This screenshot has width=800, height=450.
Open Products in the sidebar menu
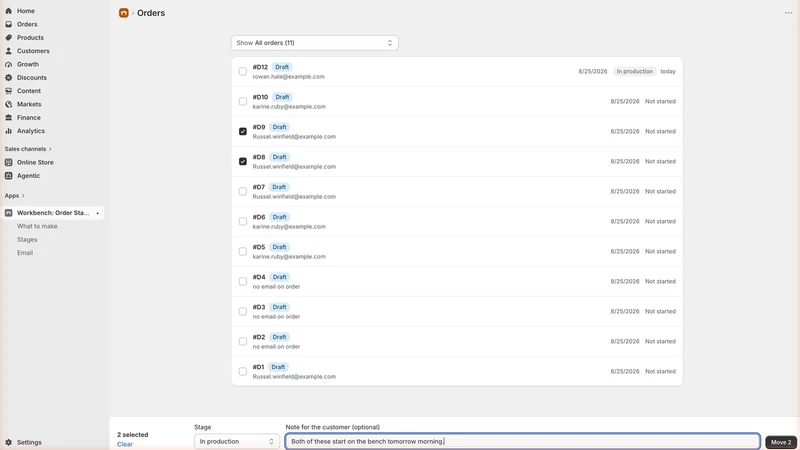[x=30, y=37]
